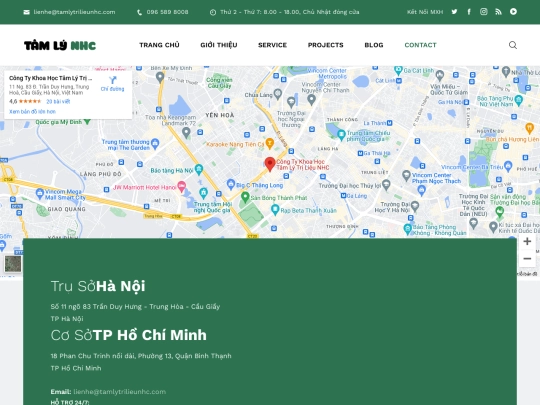
Task: Click the 096 589 8008 phone number
Action: coord(167,12)
